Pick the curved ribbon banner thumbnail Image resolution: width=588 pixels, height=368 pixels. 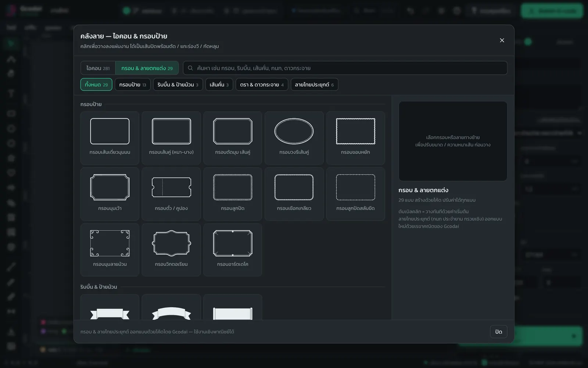tap(171, 307)
